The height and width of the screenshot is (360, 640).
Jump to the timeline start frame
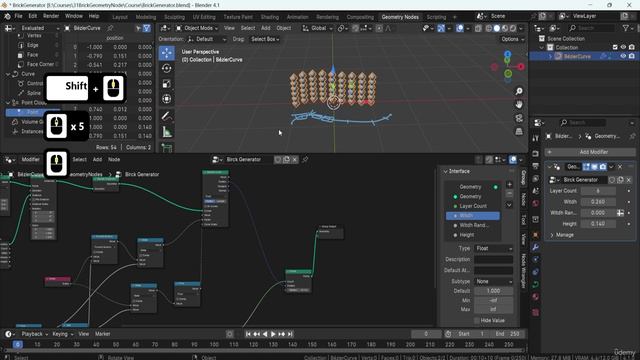[248, 334]
